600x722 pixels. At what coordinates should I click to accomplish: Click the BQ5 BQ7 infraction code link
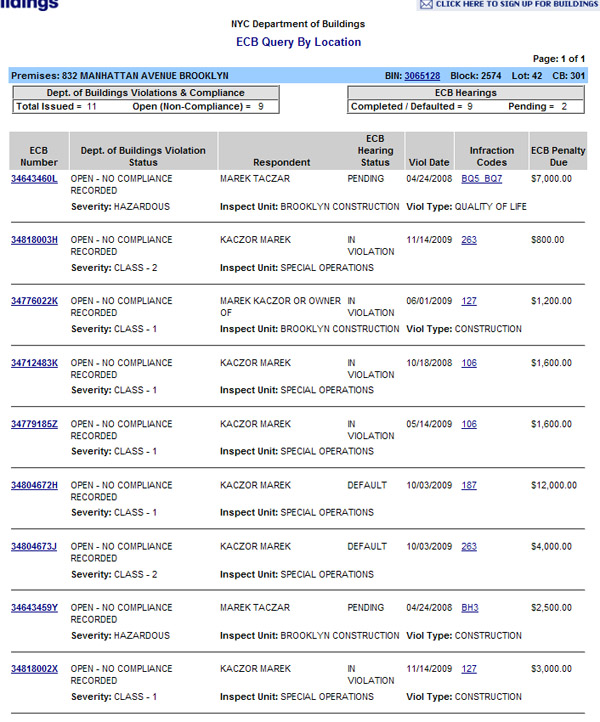481,179
